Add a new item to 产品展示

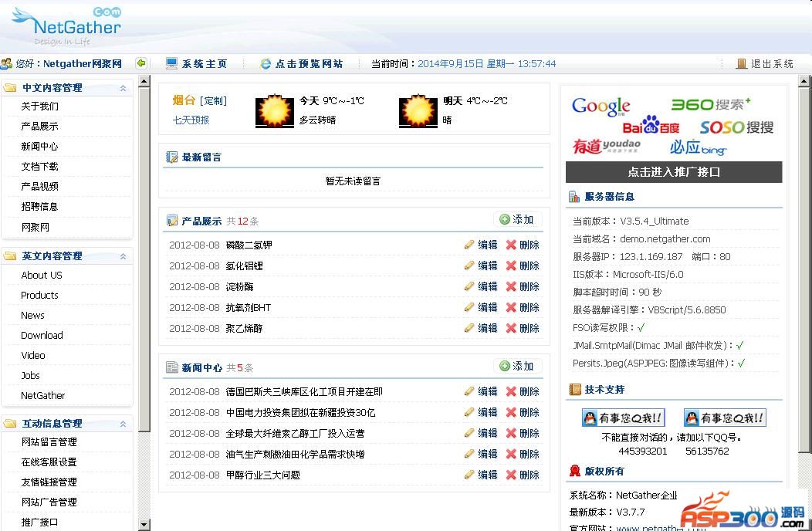coord(517,220)
